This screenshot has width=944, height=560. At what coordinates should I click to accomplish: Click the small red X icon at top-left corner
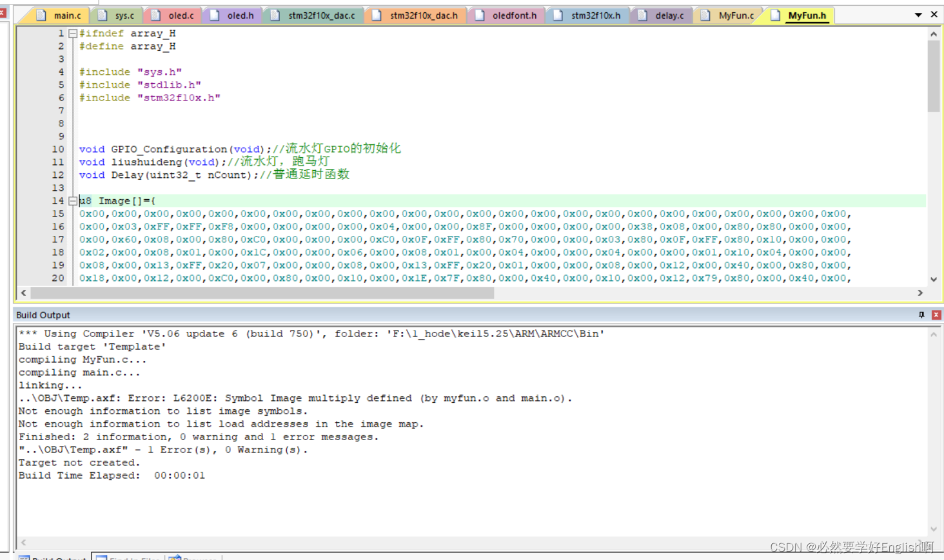click(3, 12)
